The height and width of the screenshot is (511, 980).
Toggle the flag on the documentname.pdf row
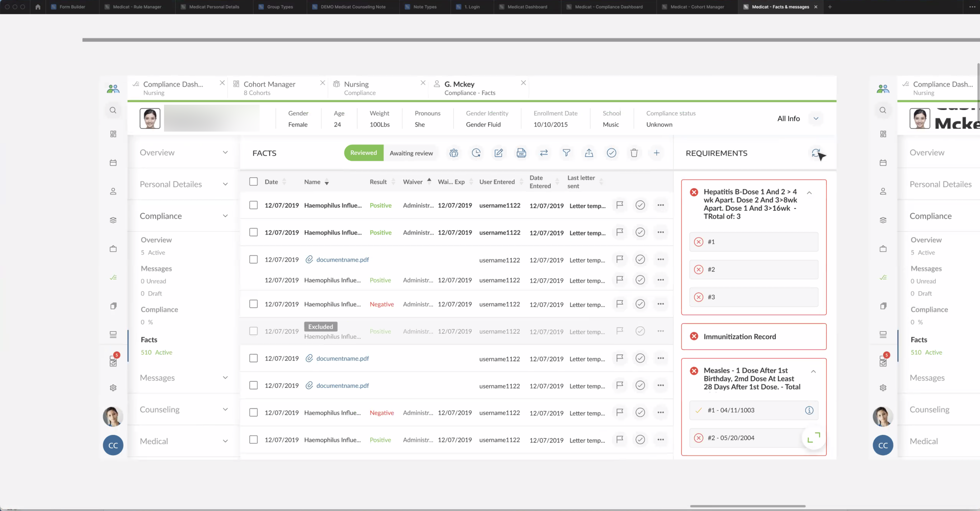(x=620, y=259)
